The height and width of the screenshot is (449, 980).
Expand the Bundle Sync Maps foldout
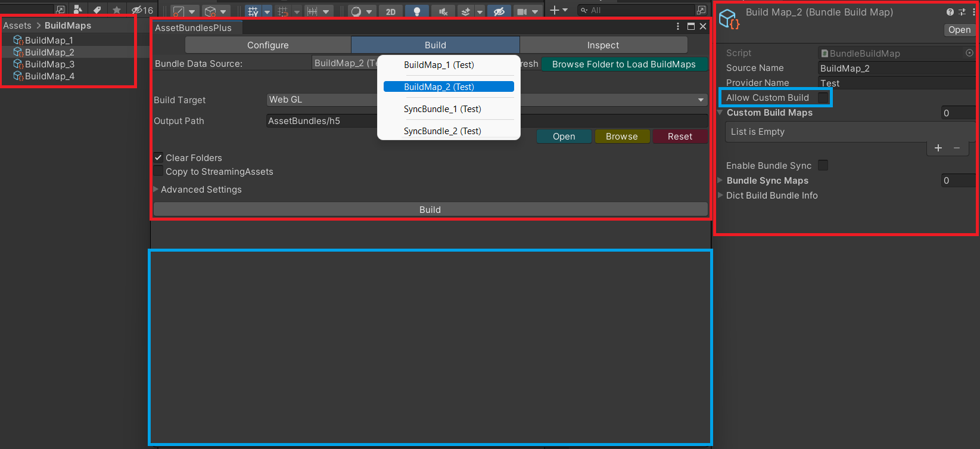720,180
